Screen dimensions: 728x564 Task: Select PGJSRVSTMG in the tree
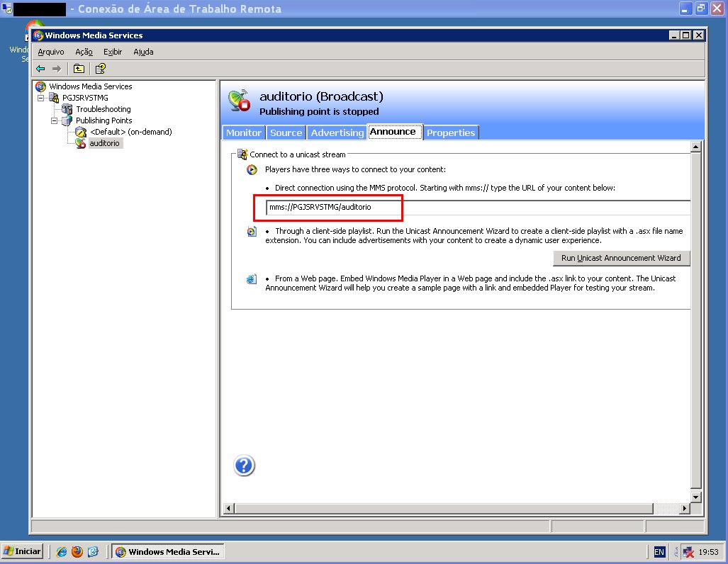[86, 98]
